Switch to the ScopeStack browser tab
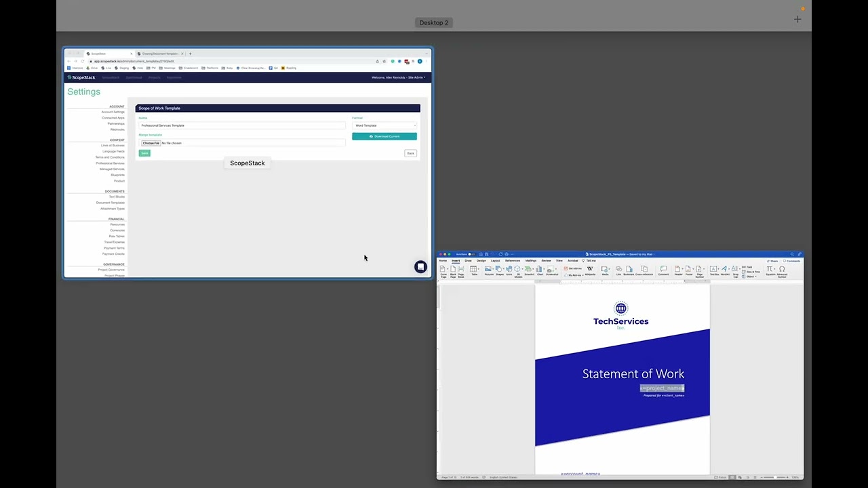 (108, 54)
